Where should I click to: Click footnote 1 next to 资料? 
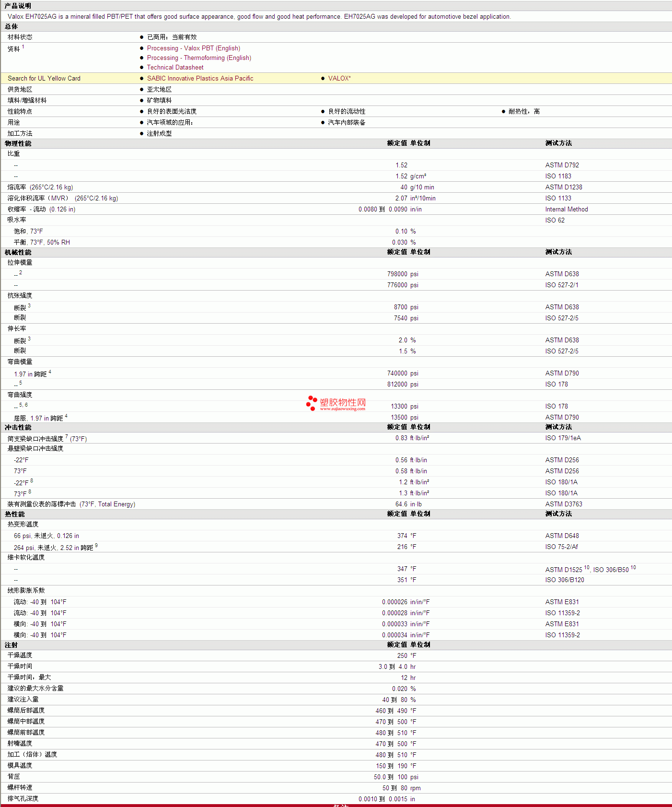[x=23, y=47]
